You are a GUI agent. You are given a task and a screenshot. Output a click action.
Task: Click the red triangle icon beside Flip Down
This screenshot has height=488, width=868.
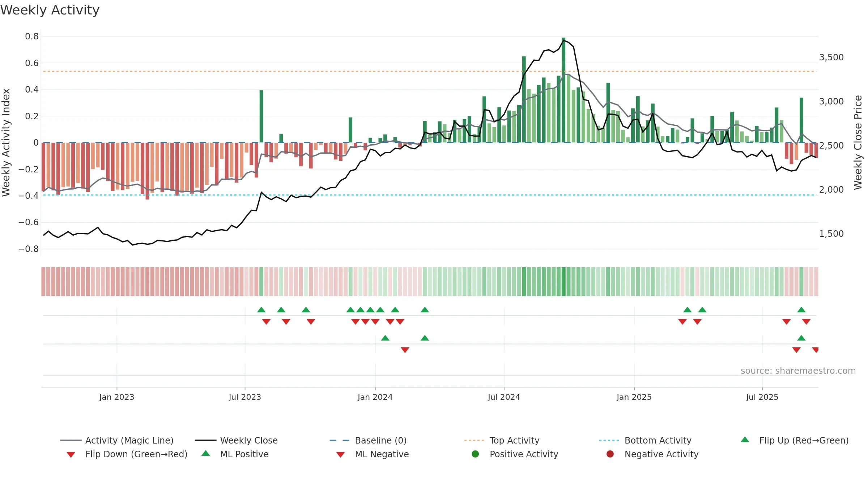pos(71,455)
